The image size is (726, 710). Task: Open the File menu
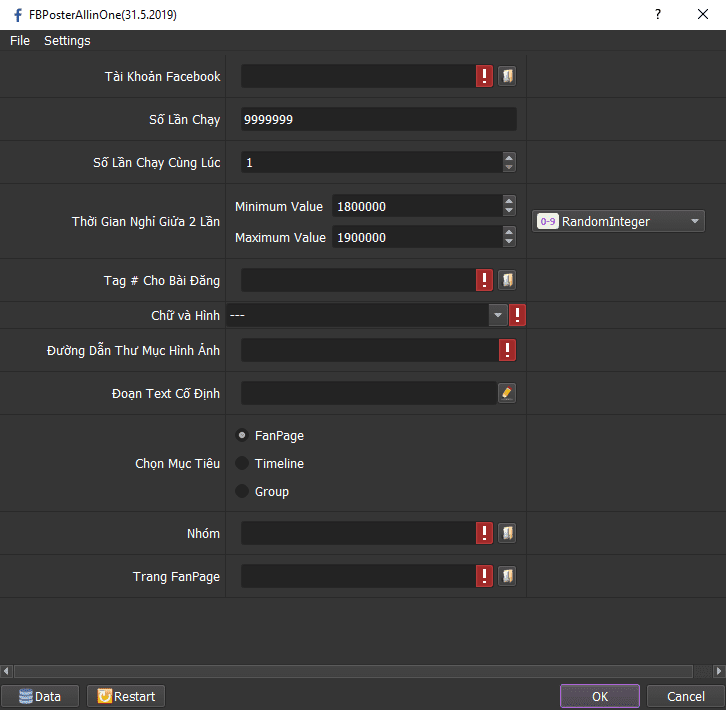tap(20, 41)
